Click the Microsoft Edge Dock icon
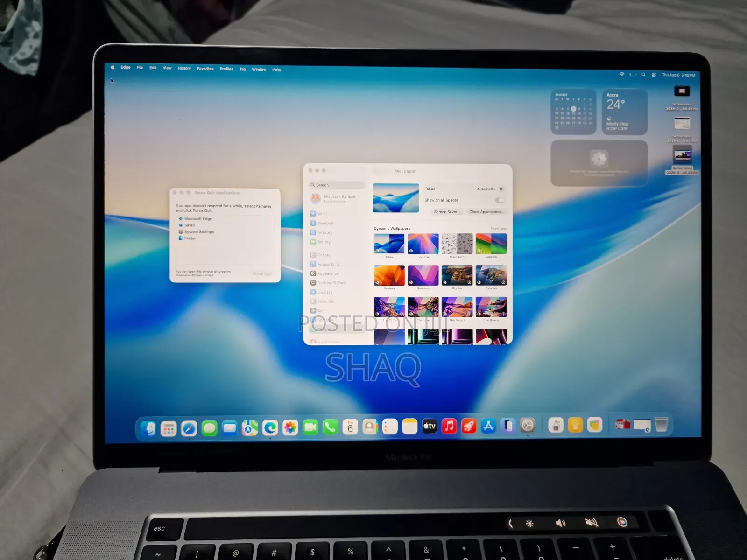Viewport: 747px width, 560px height. [x=270, y=427]
